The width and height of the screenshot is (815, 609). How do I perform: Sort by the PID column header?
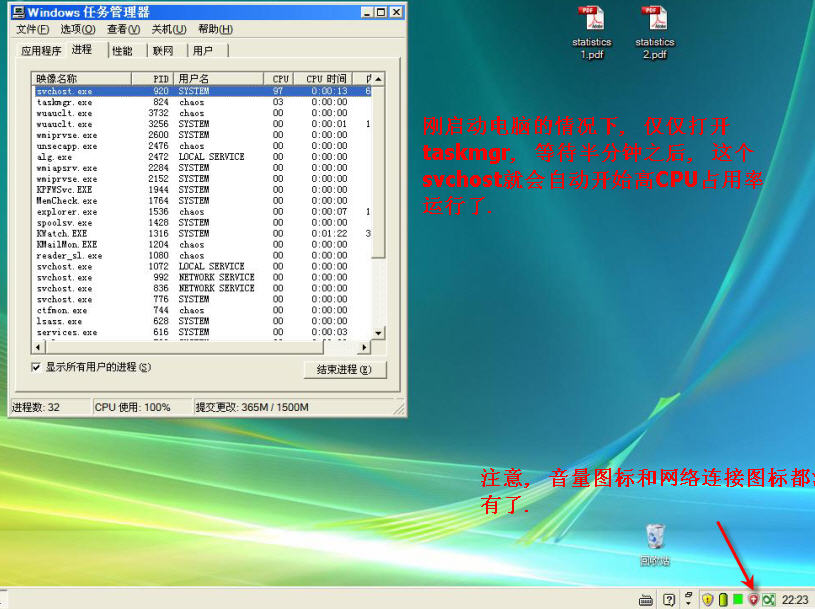pyautogui.click(x=152, y=78)
